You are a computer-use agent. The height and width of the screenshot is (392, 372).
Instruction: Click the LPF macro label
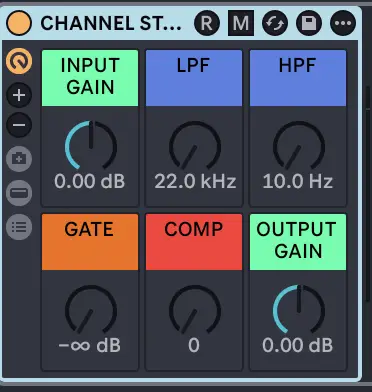(x=194, y=78)
